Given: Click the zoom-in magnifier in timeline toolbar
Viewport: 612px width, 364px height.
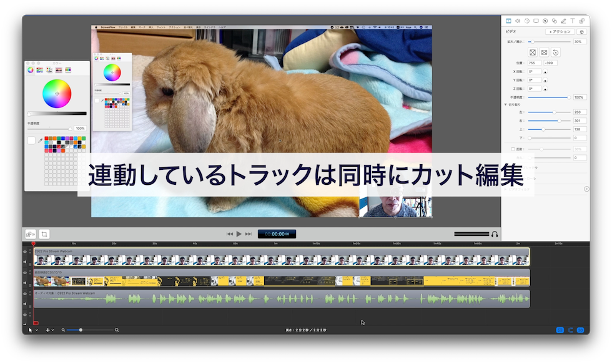Looking at the screenshot, I should (116, 329).
